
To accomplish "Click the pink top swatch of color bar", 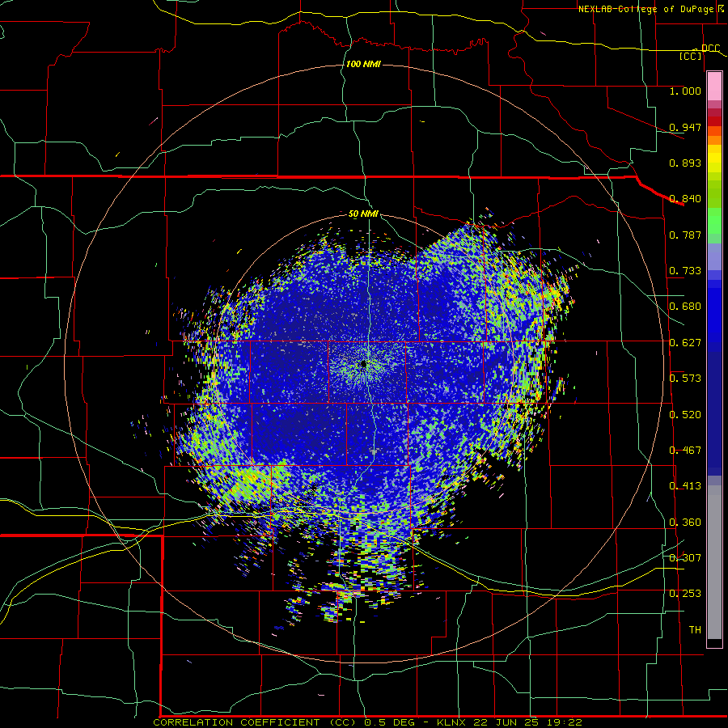I will tap(714, 87).
